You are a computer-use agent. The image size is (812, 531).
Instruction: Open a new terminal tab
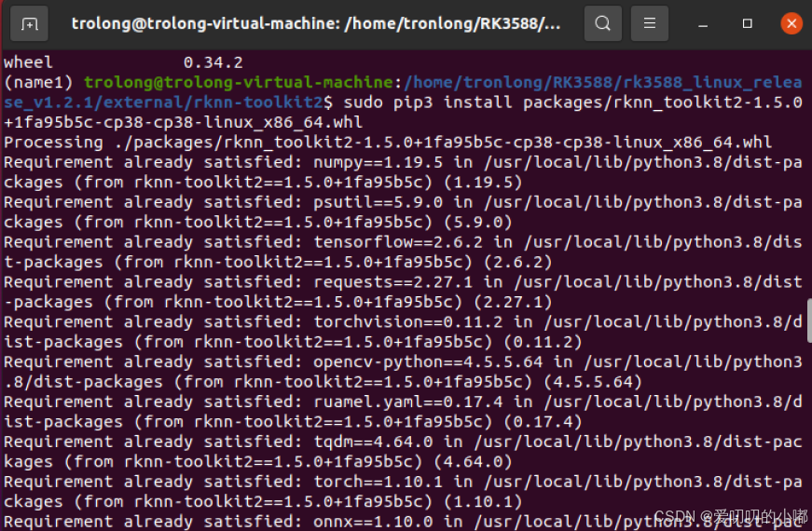point(29,24)
